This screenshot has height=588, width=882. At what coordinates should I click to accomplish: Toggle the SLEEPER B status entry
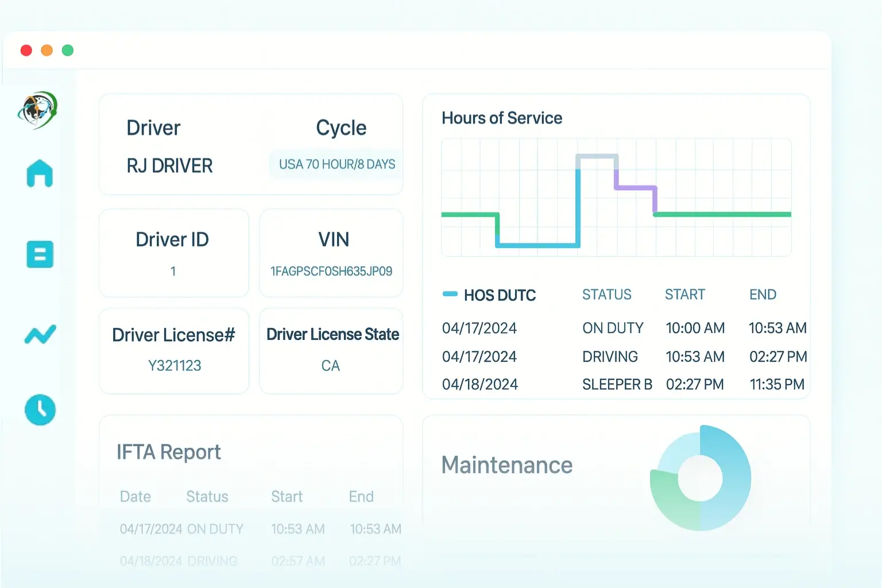coord(617,384)
